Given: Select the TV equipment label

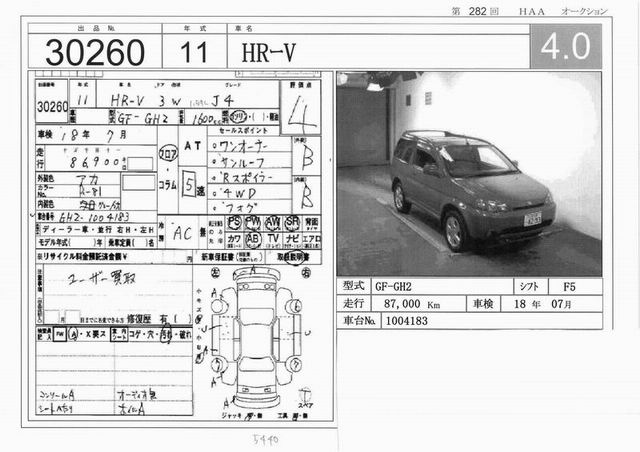Looking at the screenshot, I should coord(273,238).
